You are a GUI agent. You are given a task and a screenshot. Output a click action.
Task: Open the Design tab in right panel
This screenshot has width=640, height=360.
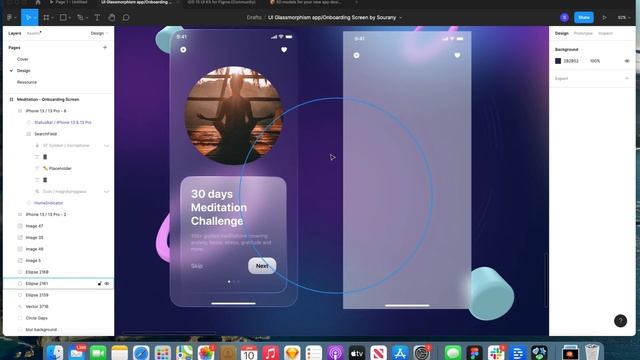pos(562,33)
